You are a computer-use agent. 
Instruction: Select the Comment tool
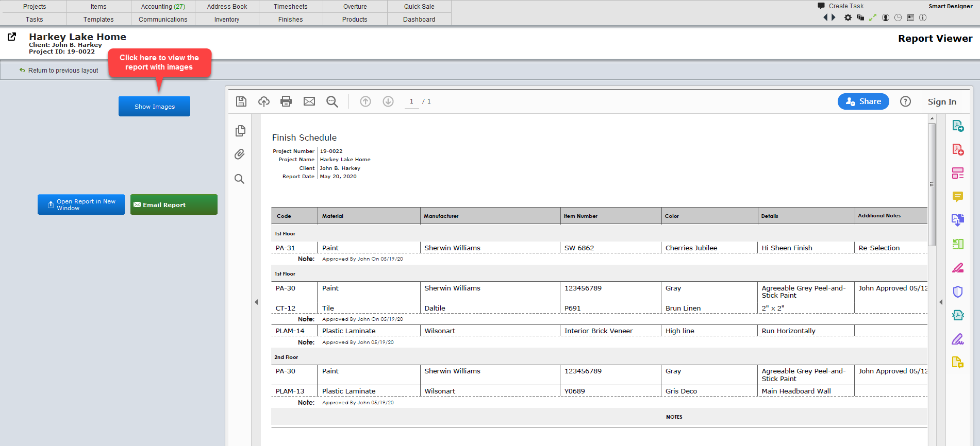click(x=958, y=197)
